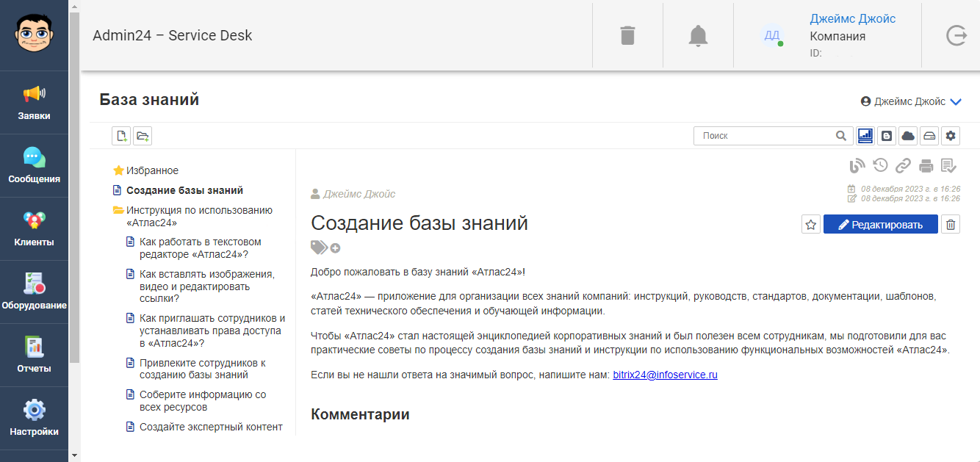
Task: Click the copy article link icon
Action: 903,166
